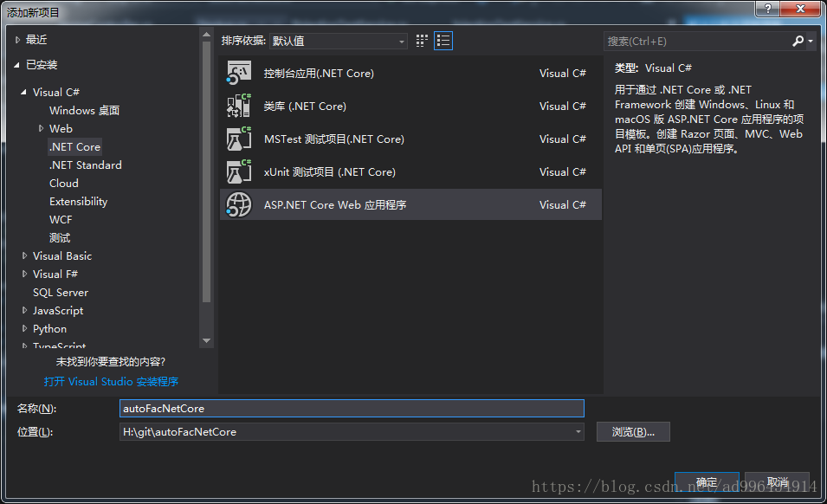Image resolution: width=827 pixels, height=504 pixels.
Task: Expand the 最近 tree node
Action: 17,40
